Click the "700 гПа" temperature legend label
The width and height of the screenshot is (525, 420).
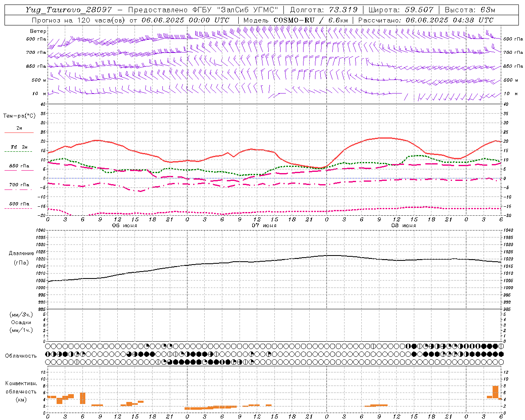19,185
